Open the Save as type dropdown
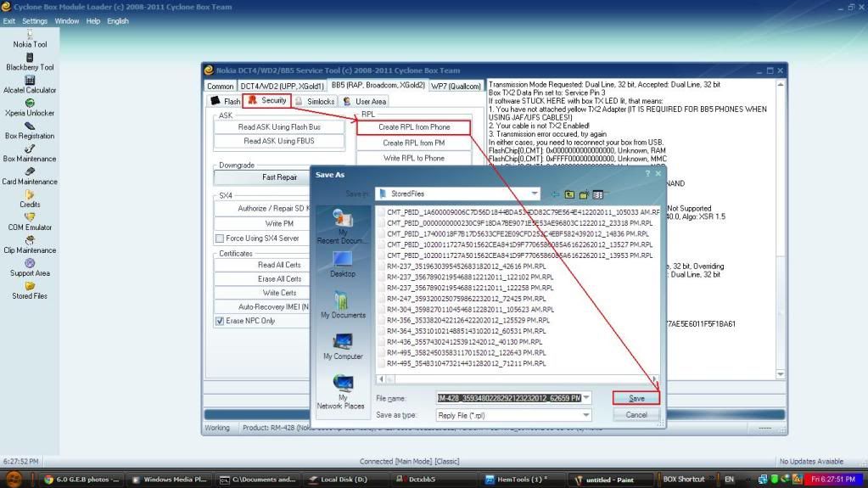The height and width of the screenshot is (488, 868). 585,415
